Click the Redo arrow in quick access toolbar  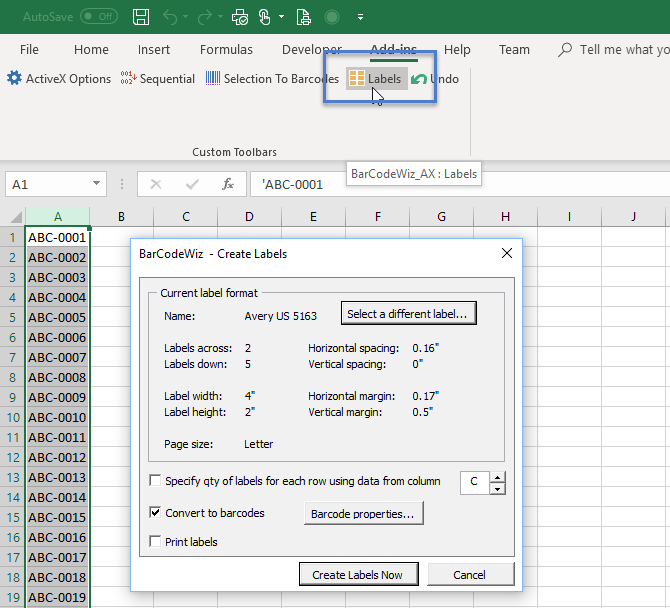point(205,17)
